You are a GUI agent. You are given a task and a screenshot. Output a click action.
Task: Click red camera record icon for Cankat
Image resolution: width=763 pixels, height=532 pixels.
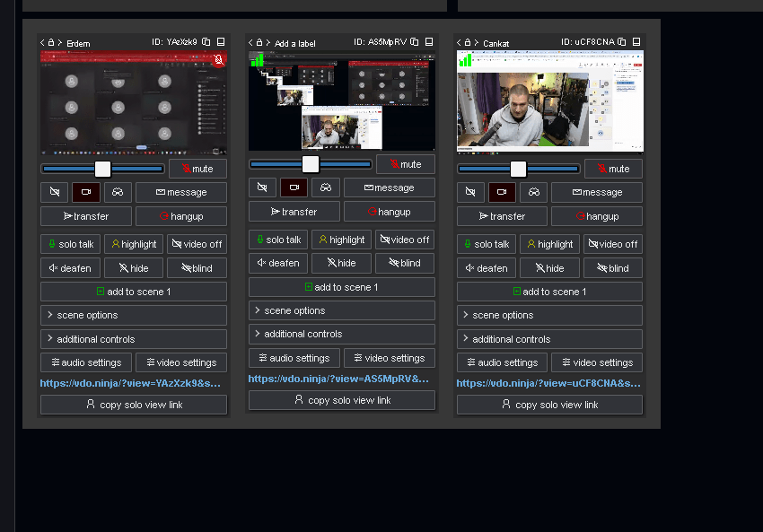tap(502, 192)
